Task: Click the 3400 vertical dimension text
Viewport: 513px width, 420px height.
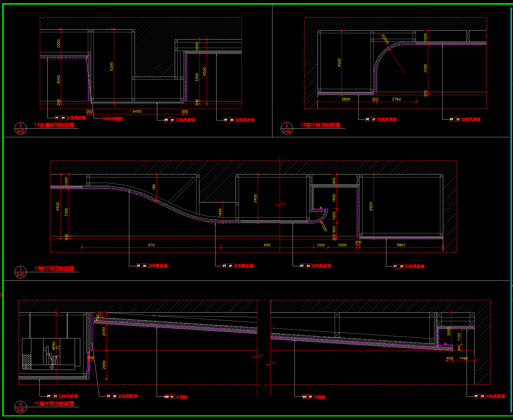Action: click(255, 198)
